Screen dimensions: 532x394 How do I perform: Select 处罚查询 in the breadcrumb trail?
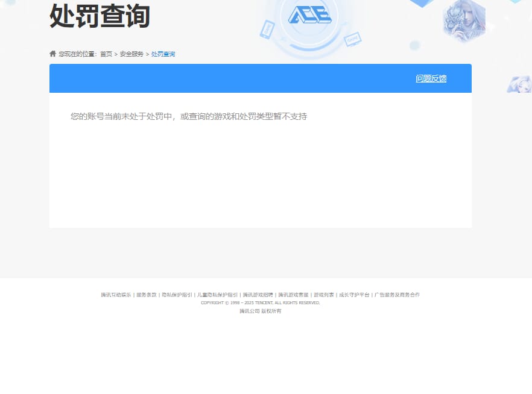(163, 54)
